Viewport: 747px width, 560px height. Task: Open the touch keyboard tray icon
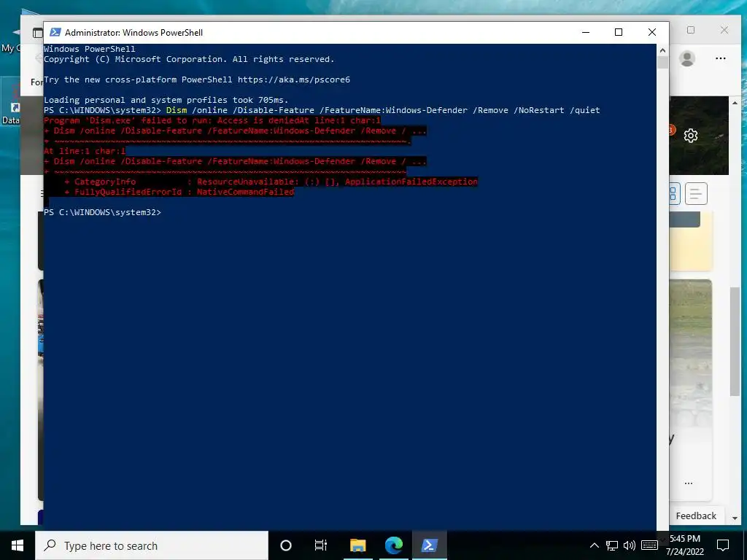click(649, 545)
